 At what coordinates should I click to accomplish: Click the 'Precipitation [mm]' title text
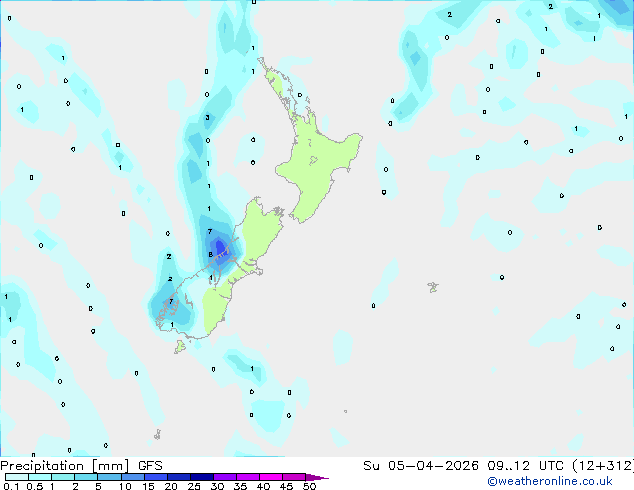coord(65,466)
